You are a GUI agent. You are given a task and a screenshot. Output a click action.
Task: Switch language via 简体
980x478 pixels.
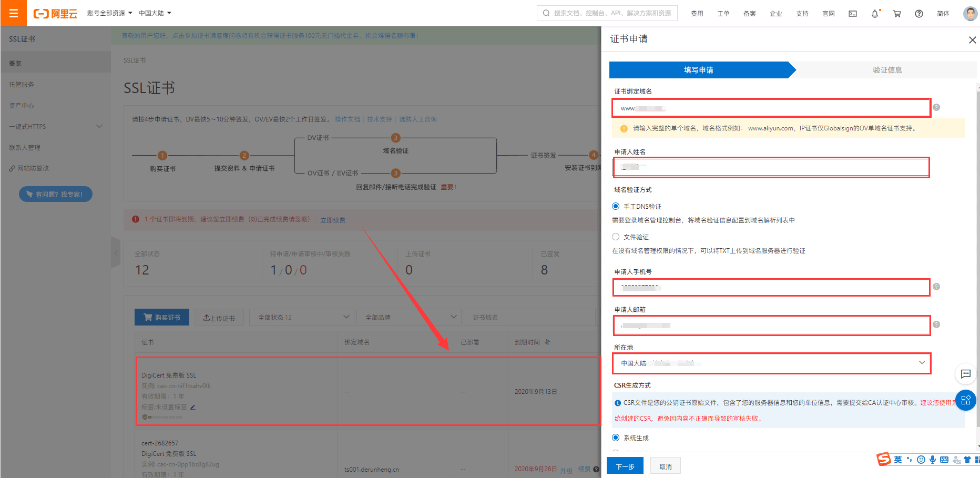(943, 14)
